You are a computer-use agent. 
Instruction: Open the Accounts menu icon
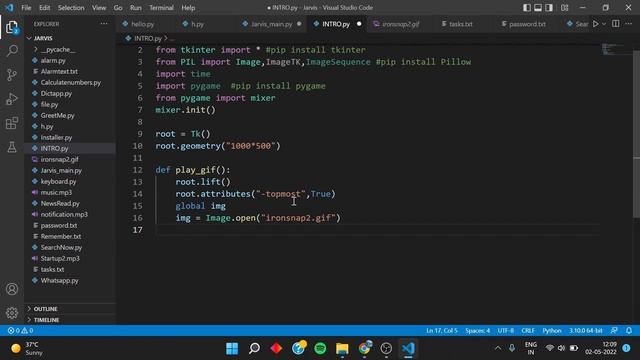pos(12,289)
